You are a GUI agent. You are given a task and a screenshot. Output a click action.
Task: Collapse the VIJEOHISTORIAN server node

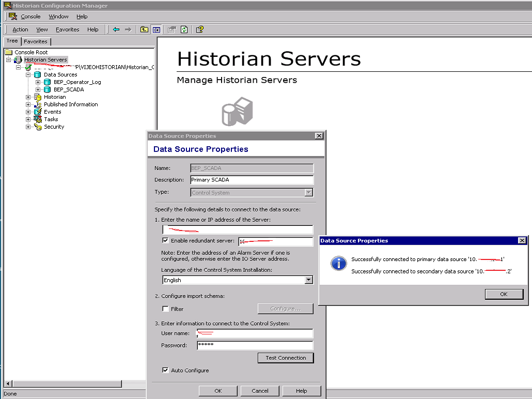tap(18, 67)
